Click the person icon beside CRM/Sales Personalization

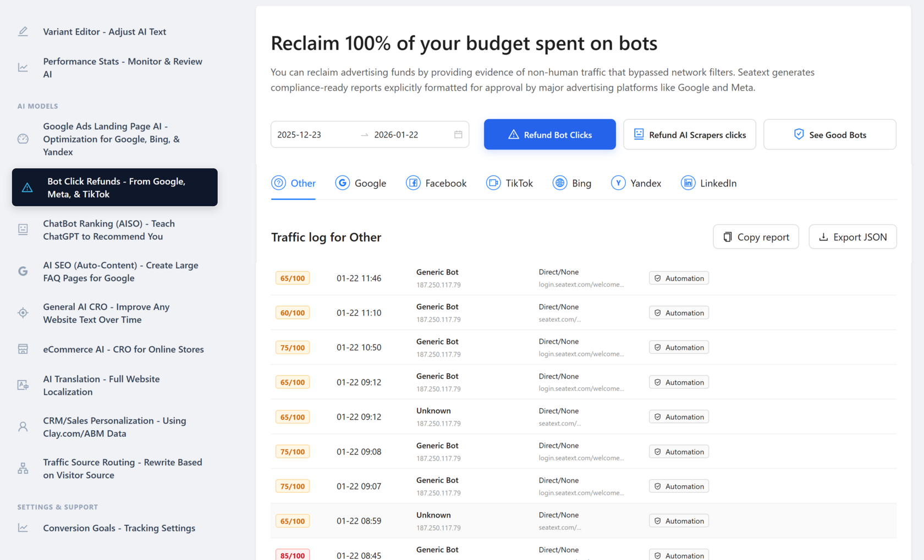(x=23, y=427)
